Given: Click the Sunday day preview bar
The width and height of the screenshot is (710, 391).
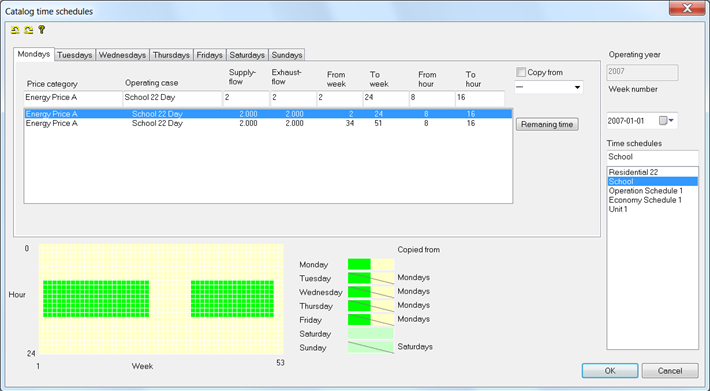Looking at the screenshot, I should point(371,348).
